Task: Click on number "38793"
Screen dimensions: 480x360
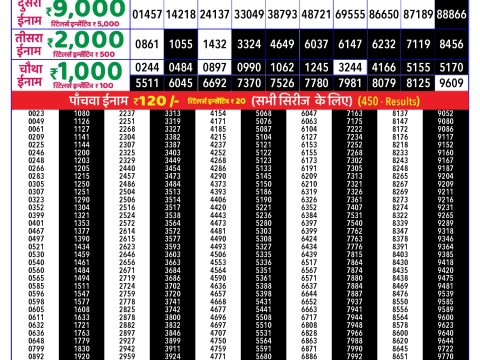Action: [x=282, y=14]
